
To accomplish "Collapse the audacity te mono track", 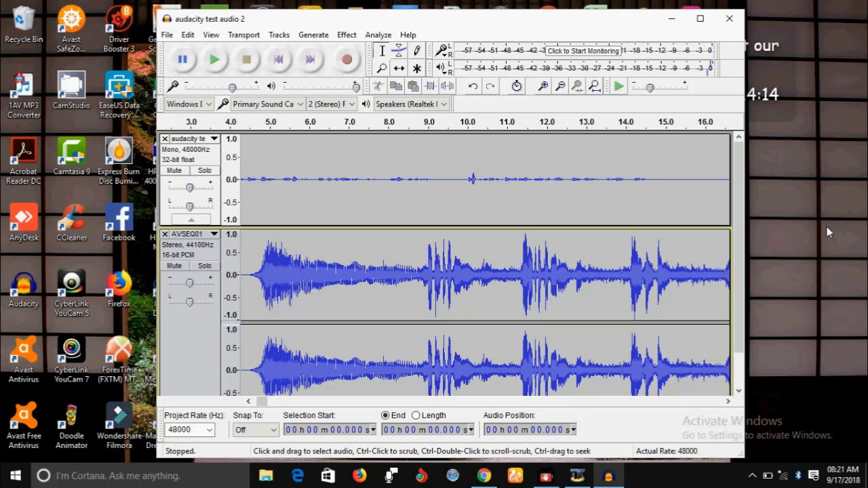I will (191, 220).
